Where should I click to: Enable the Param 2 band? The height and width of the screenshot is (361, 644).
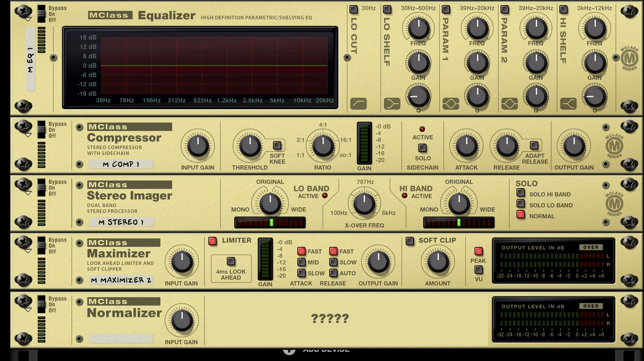coord(505,9)
